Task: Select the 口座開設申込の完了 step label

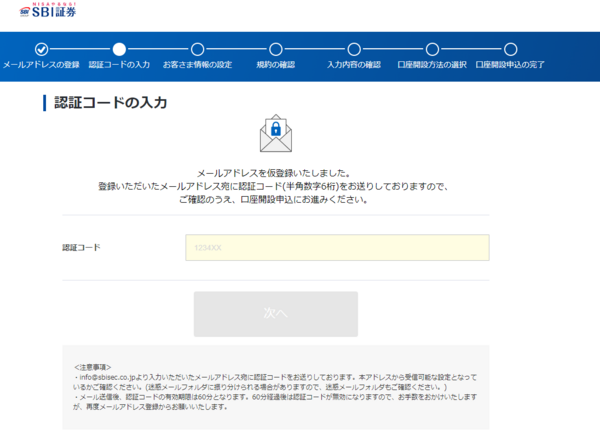Action: pos(510,65)
